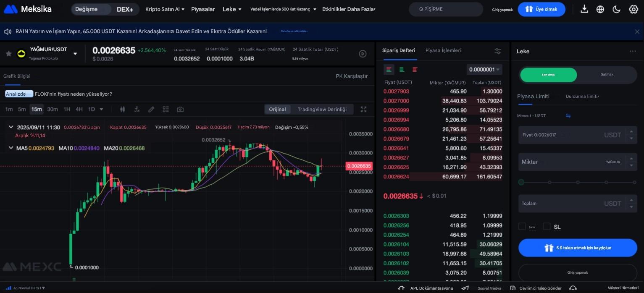The height and width of the screenshot is (293, 644).
Task: Select the drawing pencil tool
Action: tap(151, 109)
